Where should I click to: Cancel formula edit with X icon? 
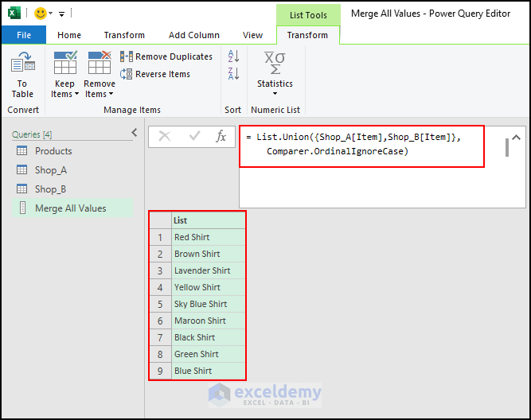165,136
